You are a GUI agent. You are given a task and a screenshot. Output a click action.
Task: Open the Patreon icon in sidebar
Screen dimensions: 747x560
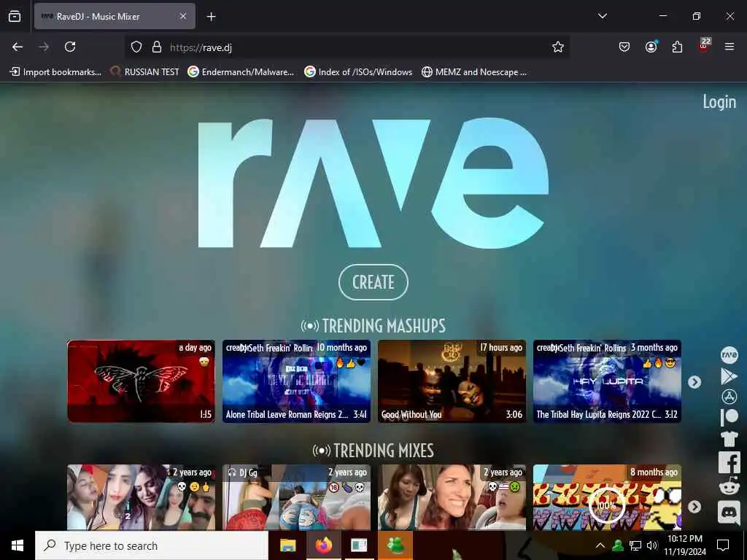729,417
